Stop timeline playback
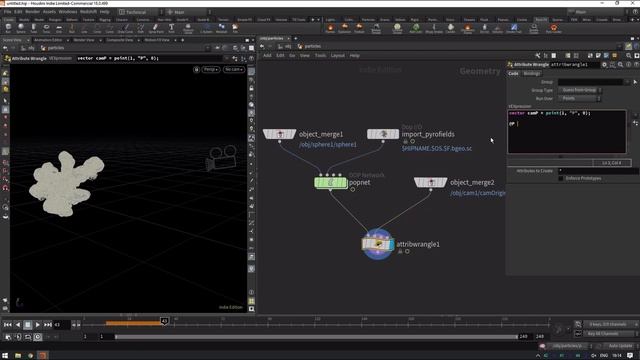Viewport: 640px width, 360px height. [x=27, y=325]
